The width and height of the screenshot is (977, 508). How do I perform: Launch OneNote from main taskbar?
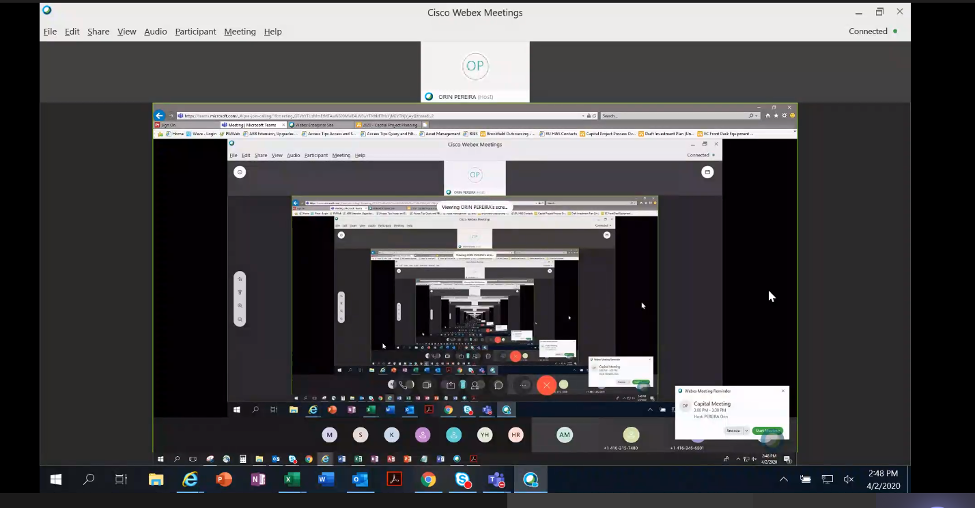click(257, 479)
